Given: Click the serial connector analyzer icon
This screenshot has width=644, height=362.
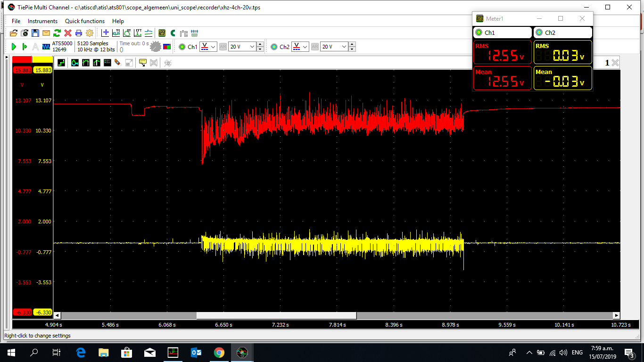Looking at the screenshot, I should pos(194,33).
